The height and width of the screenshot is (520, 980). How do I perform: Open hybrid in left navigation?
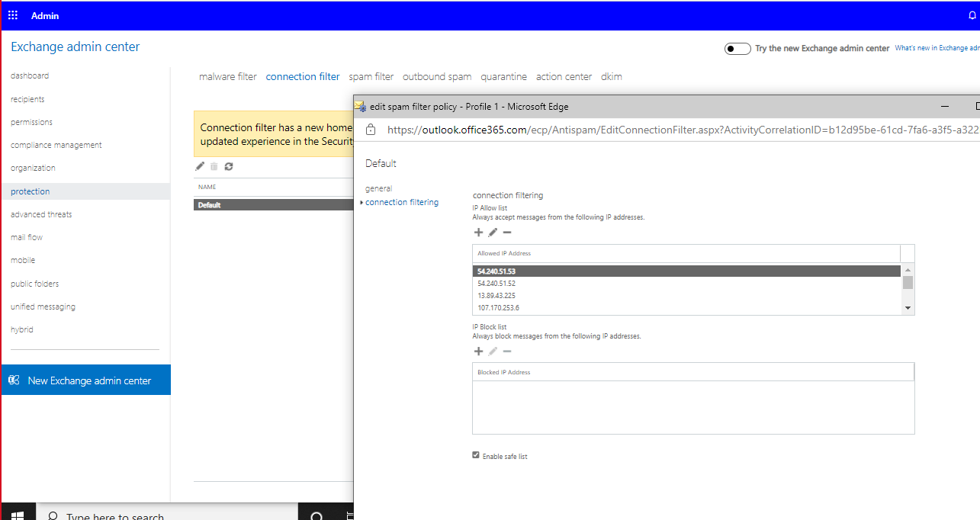tap(22, 329)
